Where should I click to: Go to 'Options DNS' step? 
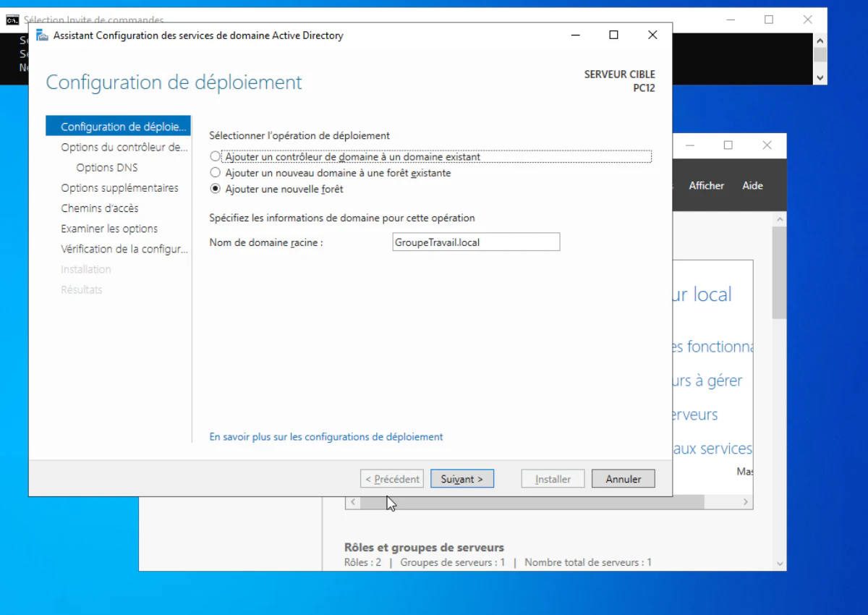coord(107,167)
